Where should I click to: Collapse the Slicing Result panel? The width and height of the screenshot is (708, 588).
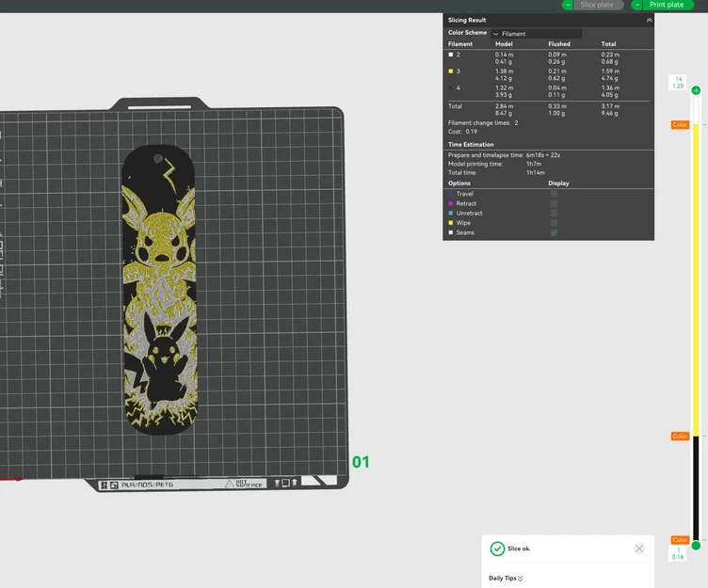[x=649, y=21]
